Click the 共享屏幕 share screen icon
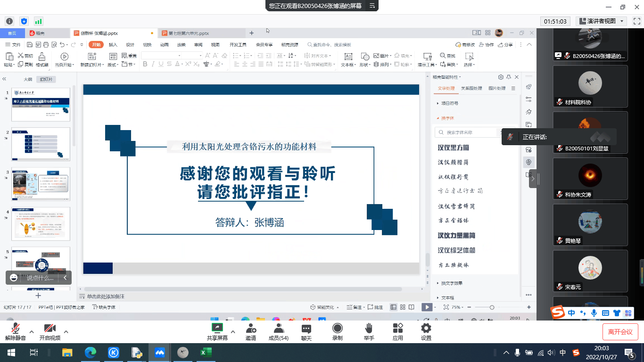Screen dimensions: 644x362 coord(217,328)
